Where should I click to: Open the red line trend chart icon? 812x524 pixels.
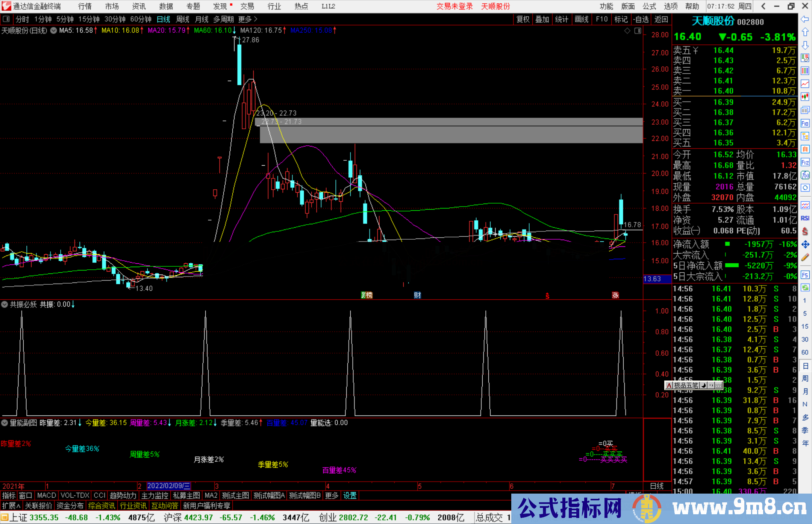(805, 84)
